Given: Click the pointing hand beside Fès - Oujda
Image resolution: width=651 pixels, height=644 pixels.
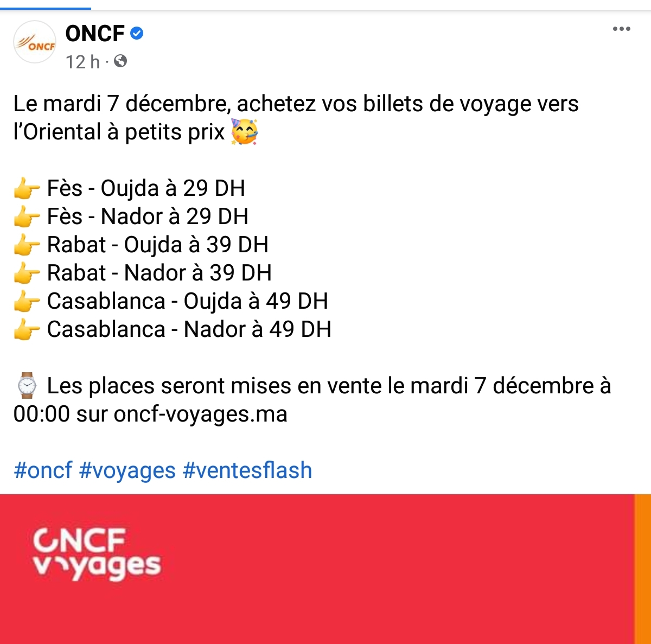Looking at the screenshot, I should (27, 189).
